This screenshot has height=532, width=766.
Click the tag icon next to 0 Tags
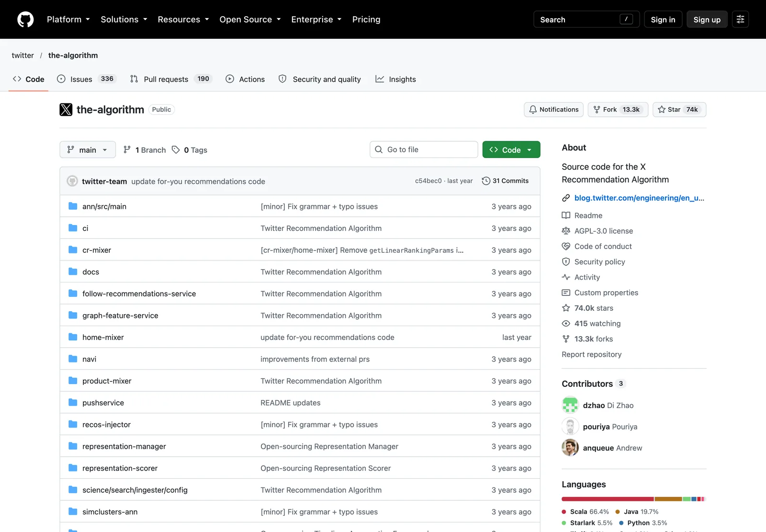tap(176, 150)
